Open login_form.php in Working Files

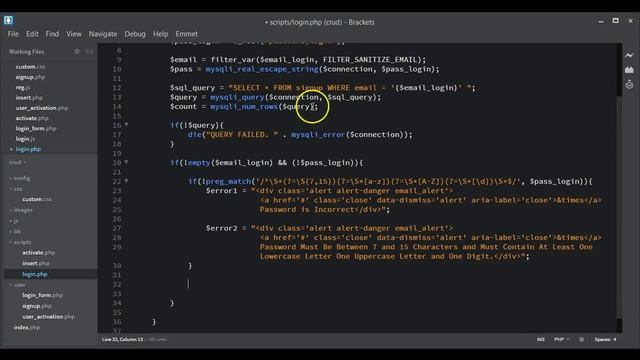(x=36, y=128)
